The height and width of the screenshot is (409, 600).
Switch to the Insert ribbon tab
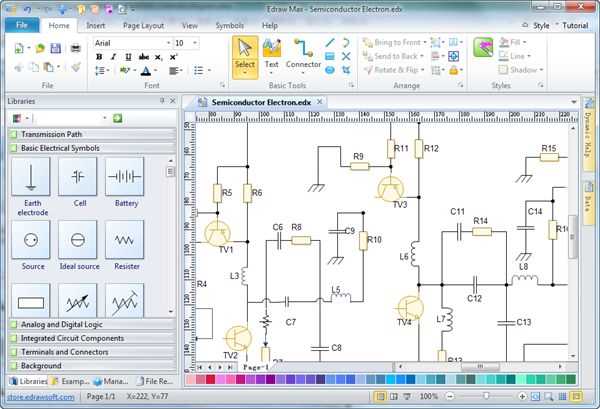pos(96,26)
